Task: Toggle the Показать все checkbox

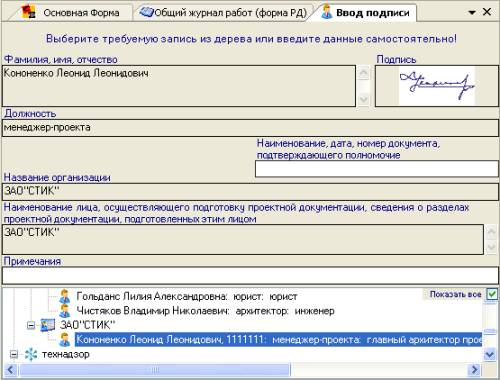Action: pyautogui.click(x=492, y=294)
